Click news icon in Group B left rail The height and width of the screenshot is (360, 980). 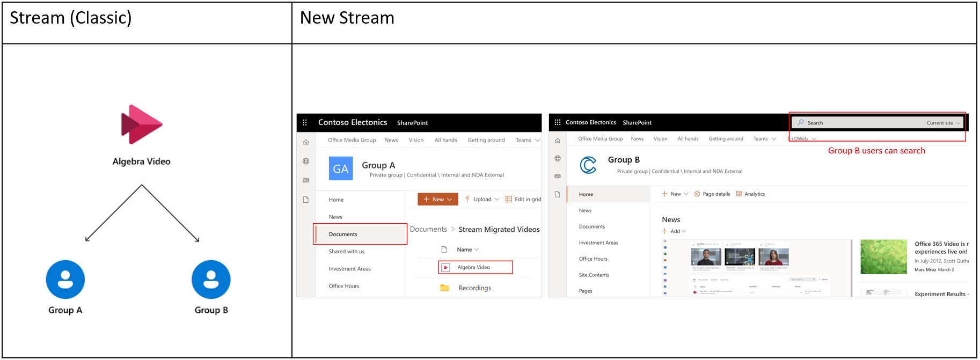tap(558, 176)
